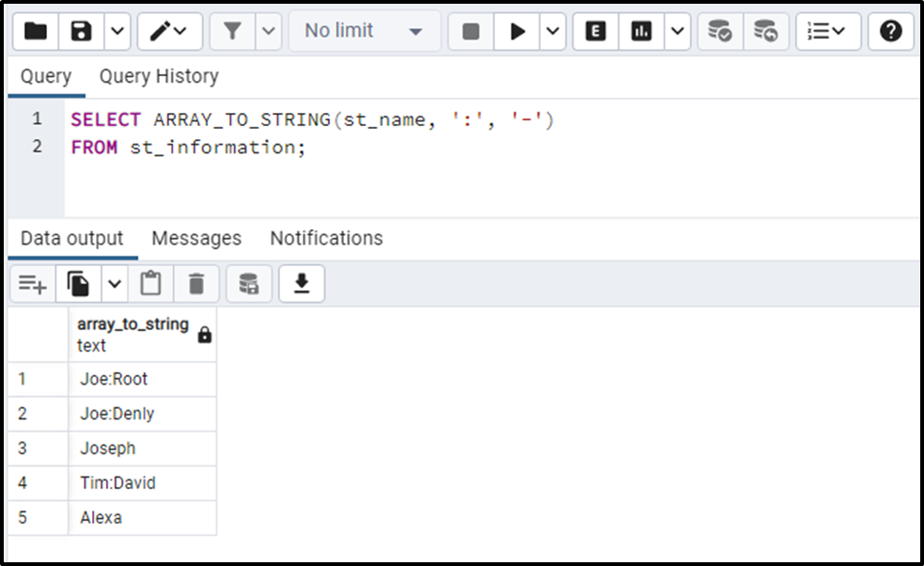
Task: Run the query with Execute button
Action: tap(517, 31)
